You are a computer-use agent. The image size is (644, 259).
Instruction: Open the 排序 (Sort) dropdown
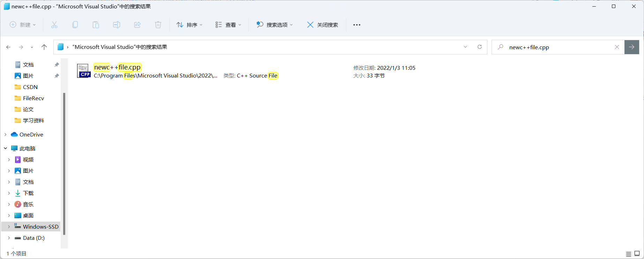tap(189, 25)
